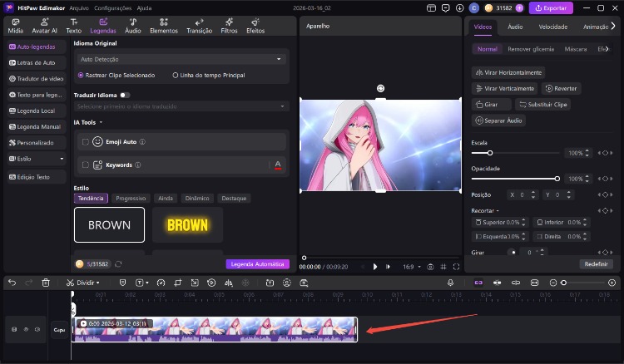Click Virar Horizontalmente button

(x=508, y=73)
